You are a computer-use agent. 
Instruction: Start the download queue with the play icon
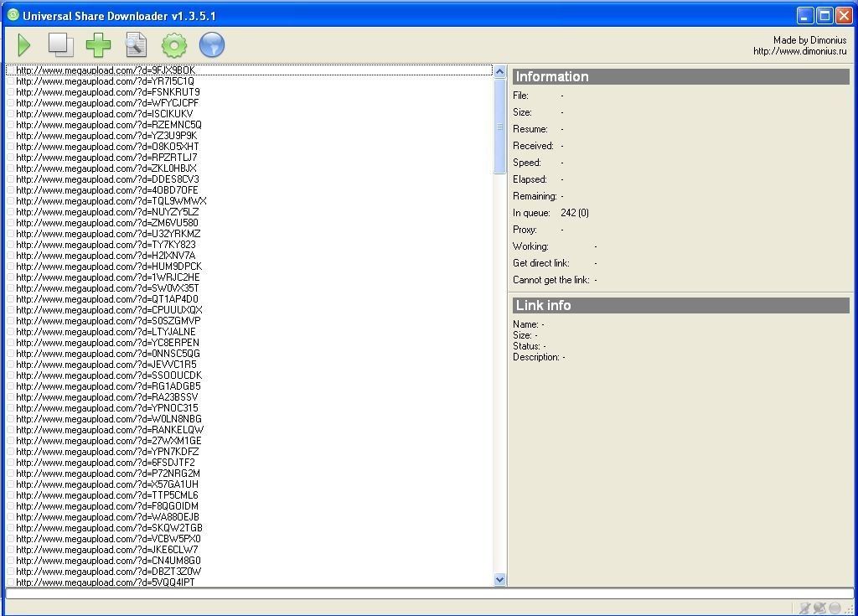click(x=23, y=44)
